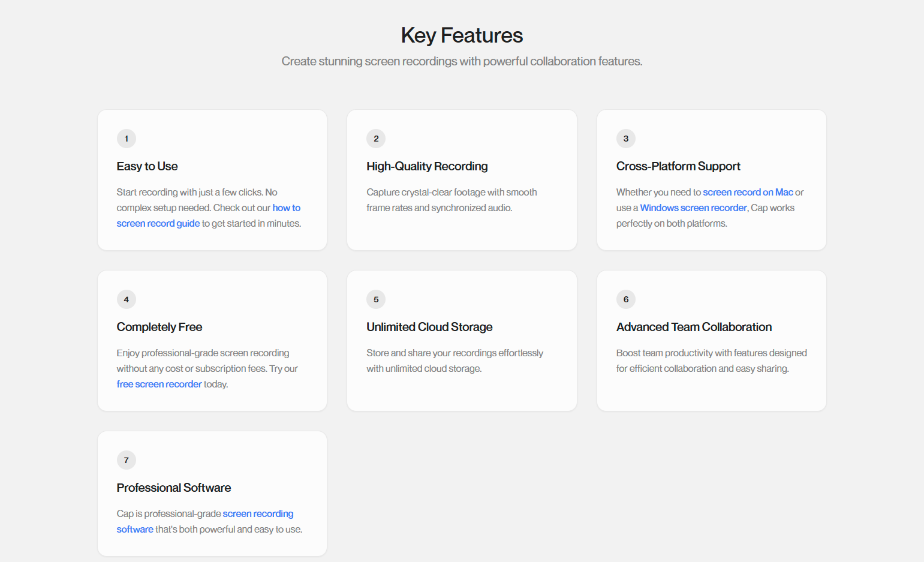Open the 'screen record on Mac' link
The height and width of the screenshot is (562, 924).
pos(747,192)
